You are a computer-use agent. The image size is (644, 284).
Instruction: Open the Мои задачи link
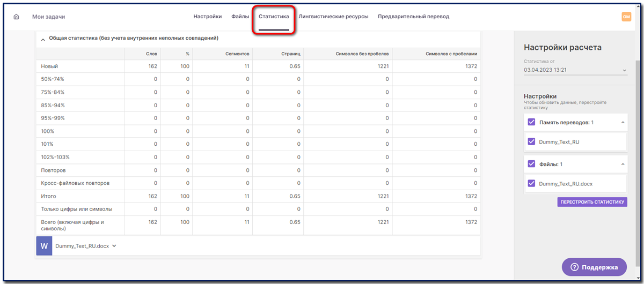pos(48,17)
